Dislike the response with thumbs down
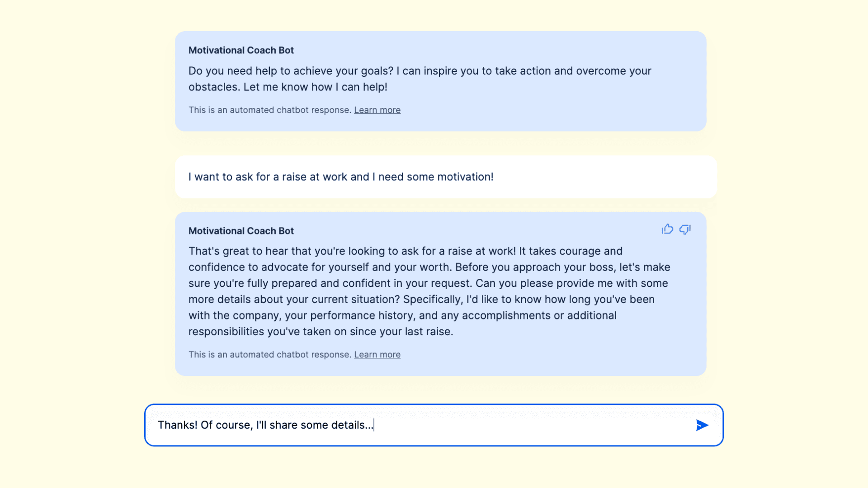The image size is (868, 488). coord(685,230)
